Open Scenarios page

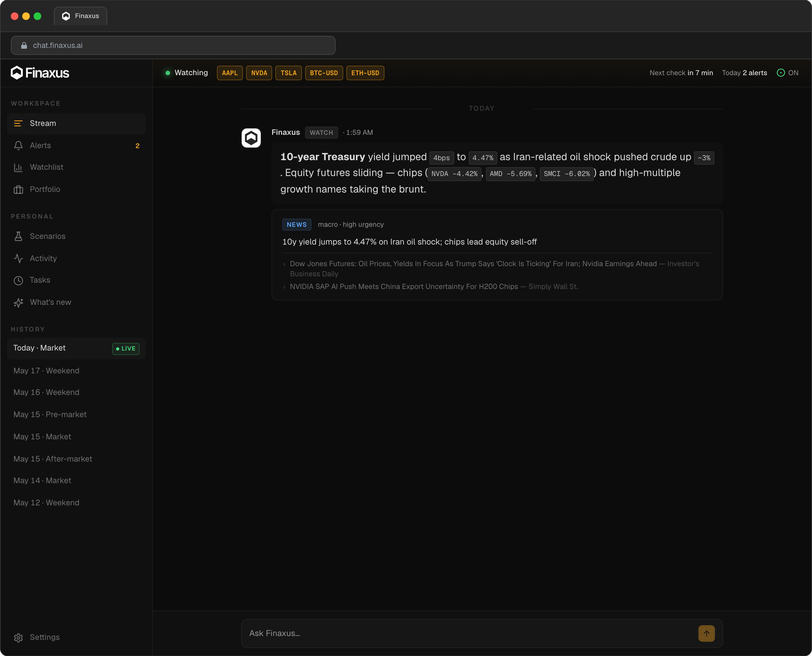[76, 236]
